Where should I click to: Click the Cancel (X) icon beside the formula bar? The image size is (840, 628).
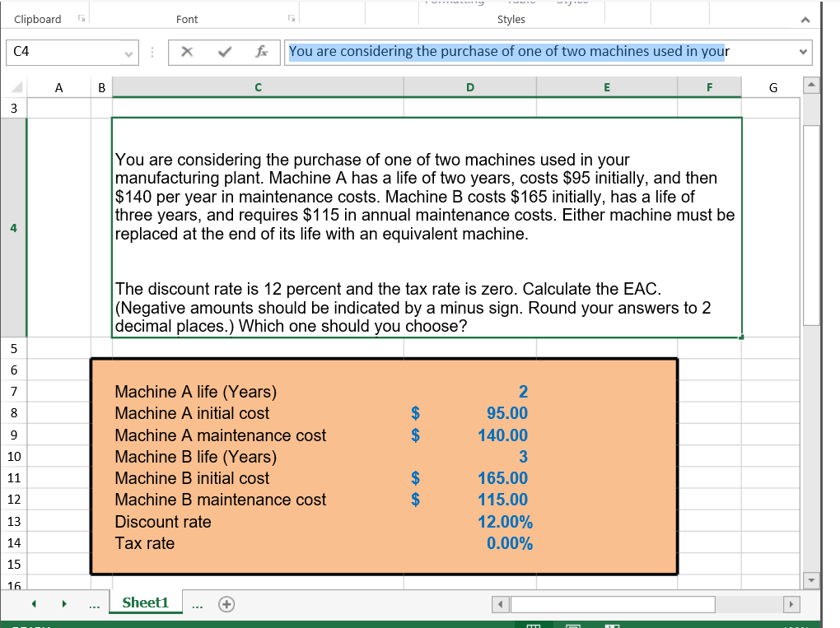pyautogui.click(x=188, y=52)
